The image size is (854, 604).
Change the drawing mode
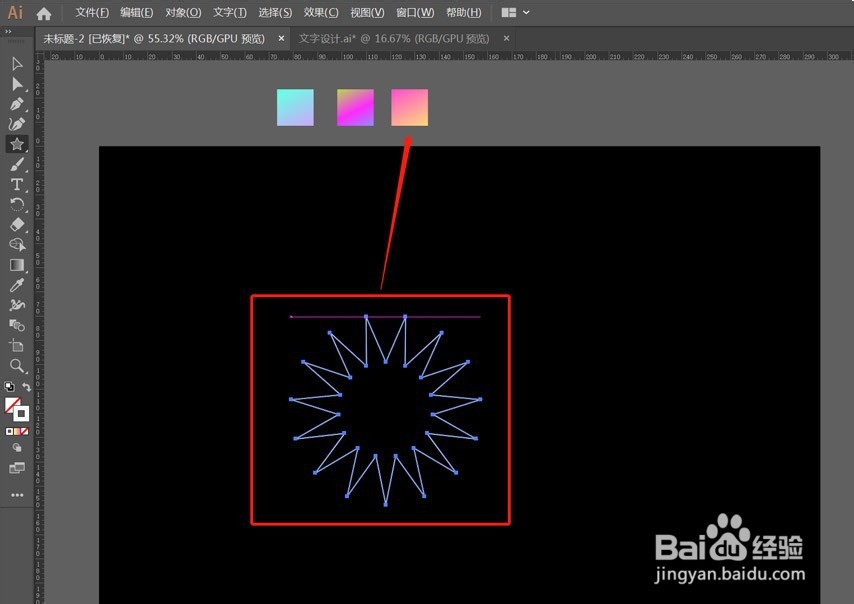tap(17, 448)
